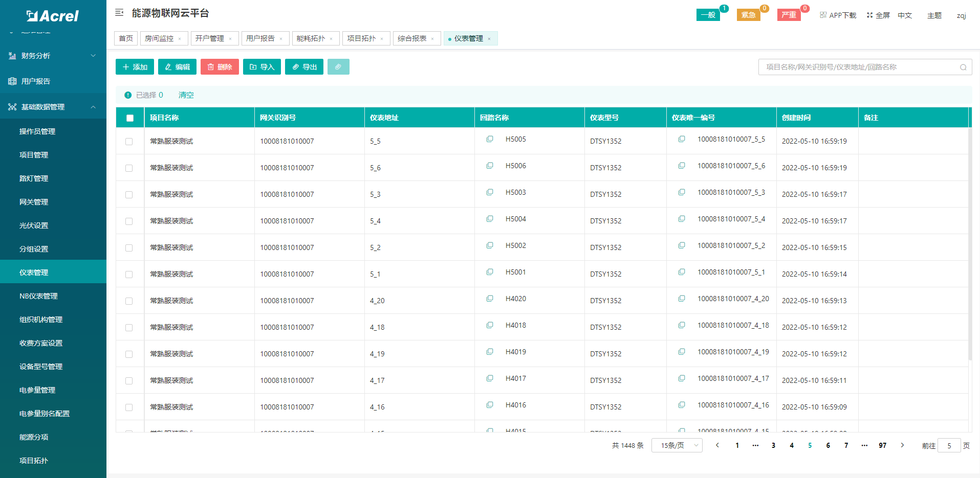Open the 中文 language selector
980x478 pixels.
(x=905, y=15)
